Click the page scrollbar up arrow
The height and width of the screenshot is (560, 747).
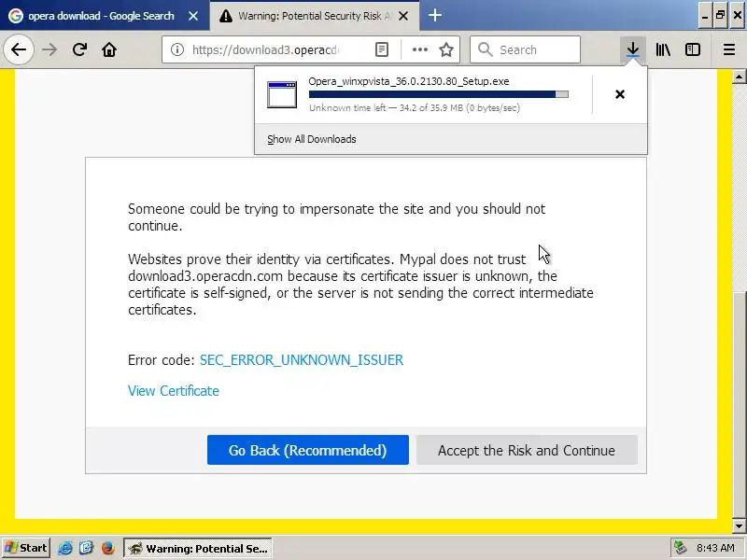pyautogui.click(x=739, y=77)
